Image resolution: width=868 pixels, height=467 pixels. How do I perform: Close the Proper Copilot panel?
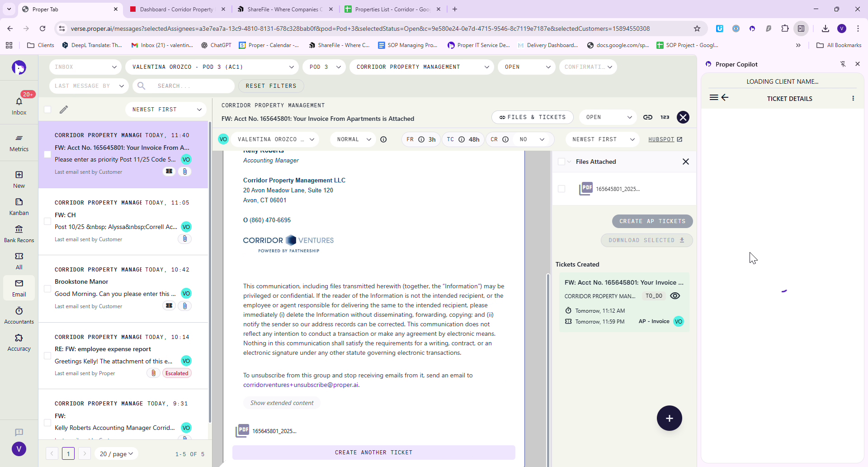pyautogui.click(x=858, y=64)
